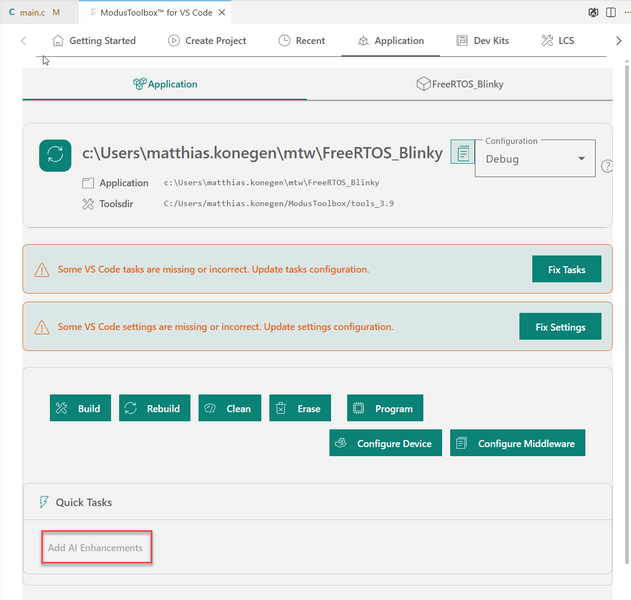Click the Toolsdir wrench icon

click(x=88, y=204)
